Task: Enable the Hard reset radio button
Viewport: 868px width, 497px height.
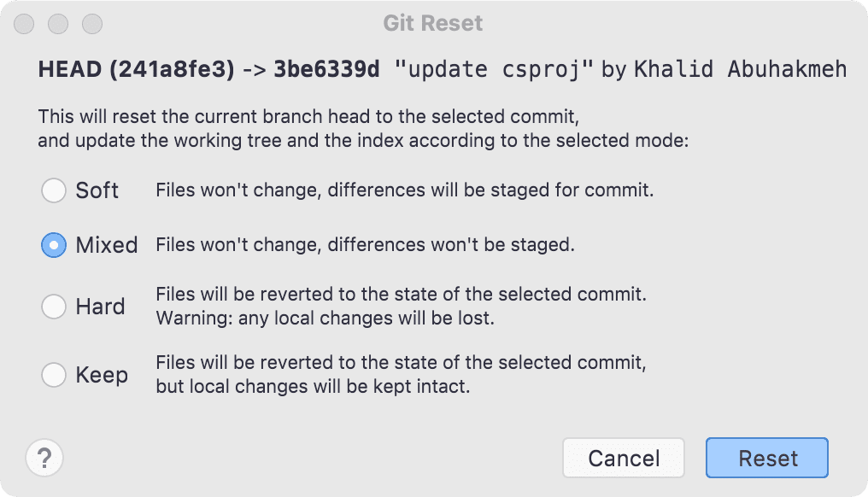Action: (x=54, y=306)
